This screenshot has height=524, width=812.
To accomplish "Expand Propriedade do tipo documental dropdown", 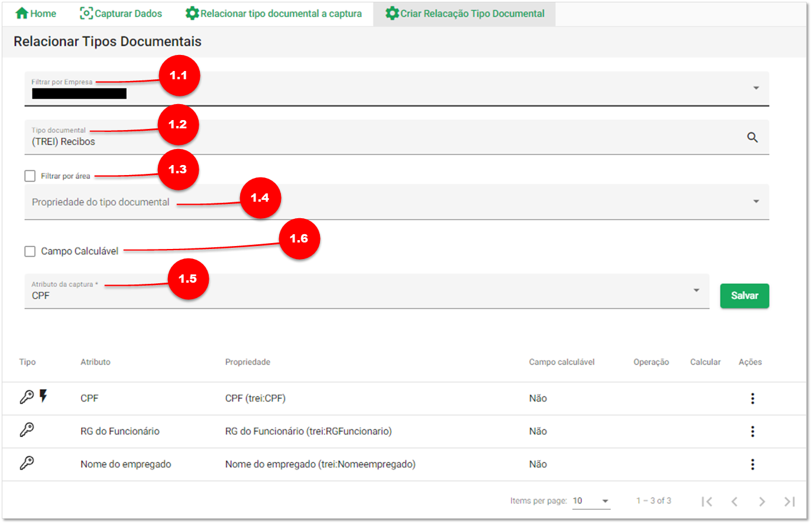I will 396,202.
